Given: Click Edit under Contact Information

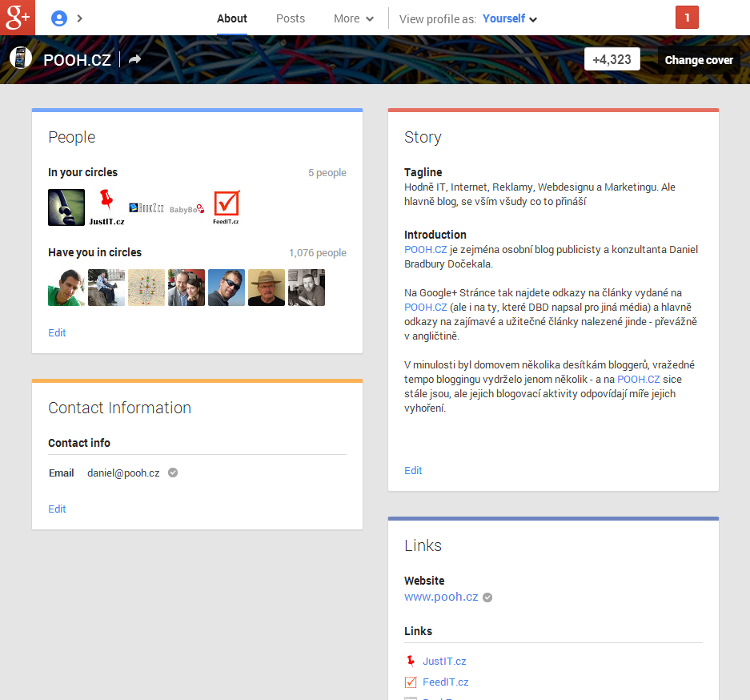Looking at the screenshot, I should click(56, 509).
